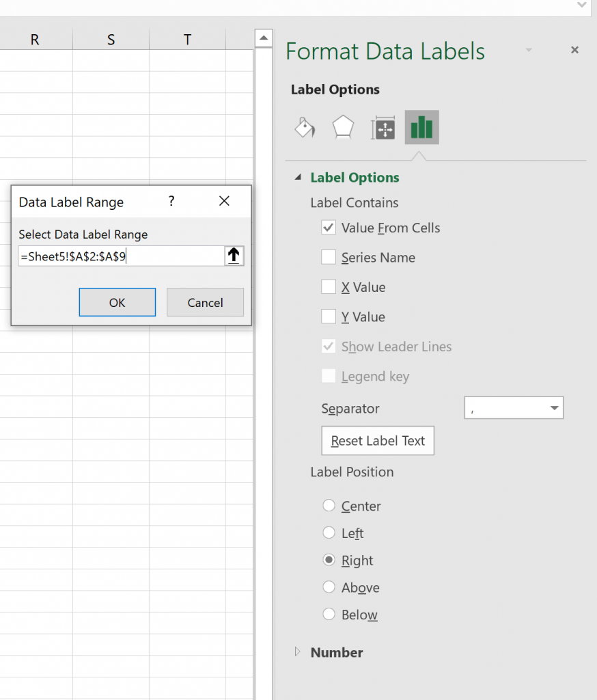
Task: Click Reset Label Text
Action: (x=377, y=440)
